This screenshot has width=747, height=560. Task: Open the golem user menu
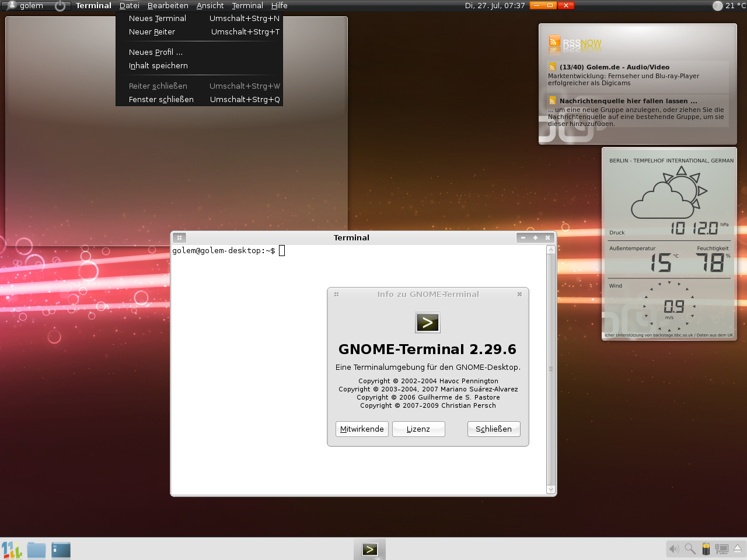(26, 5)
